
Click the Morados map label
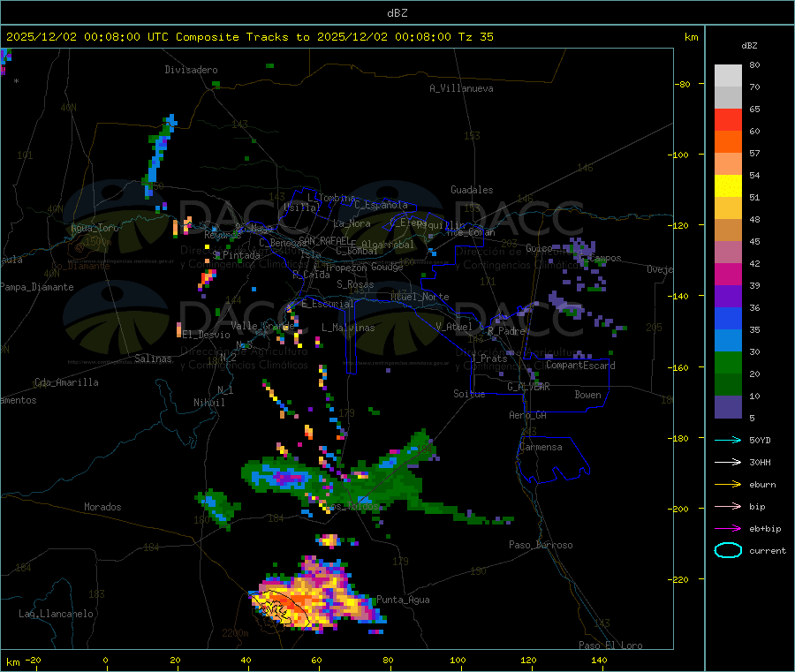coord(102,507)
